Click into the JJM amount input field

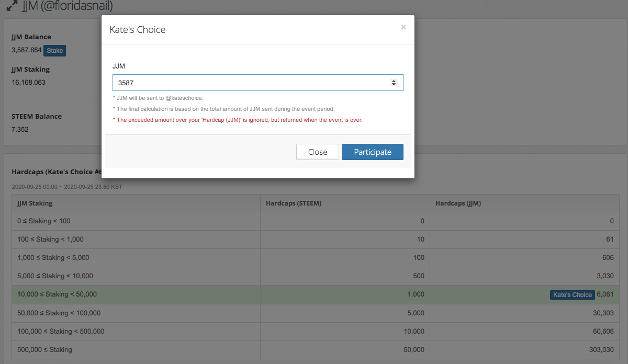258,83
